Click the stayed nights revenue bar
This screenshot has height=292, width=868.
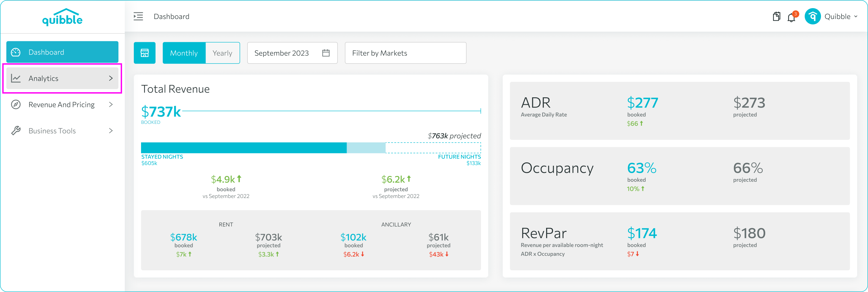[x=244, y=148]
